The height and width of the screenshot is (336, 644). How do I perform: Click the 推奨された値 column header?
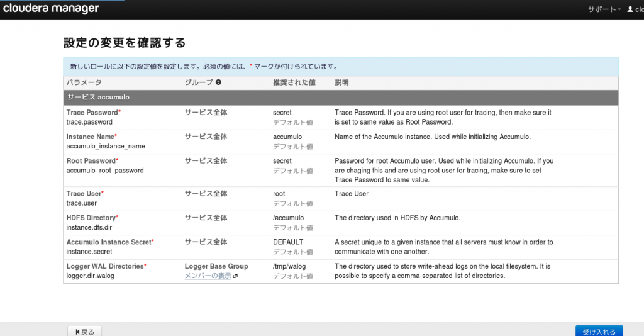coord(294,82)
